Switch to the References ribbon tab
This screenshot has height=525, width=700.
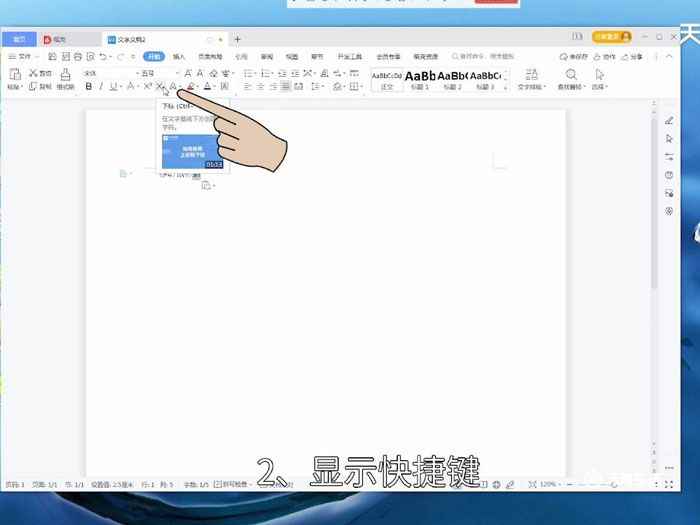coord(241,56)
